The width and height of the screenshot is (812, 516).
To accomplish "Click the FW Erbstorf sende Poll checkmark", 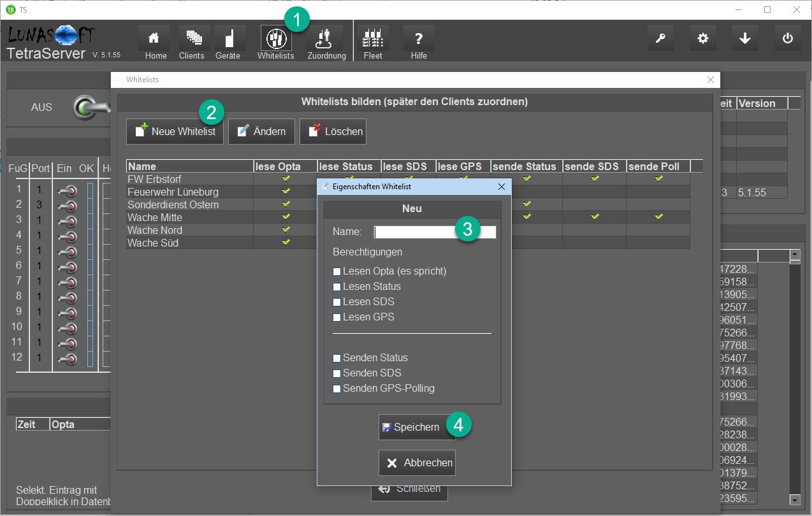I will pyautogui.click(x=658, y=178).
